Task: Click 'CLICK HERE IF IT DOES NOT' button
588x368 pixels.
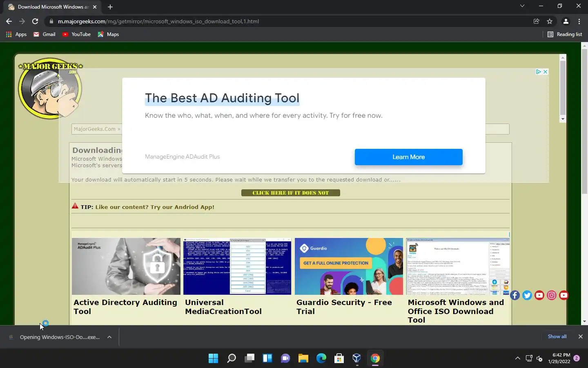Action: tap(290, 193)
